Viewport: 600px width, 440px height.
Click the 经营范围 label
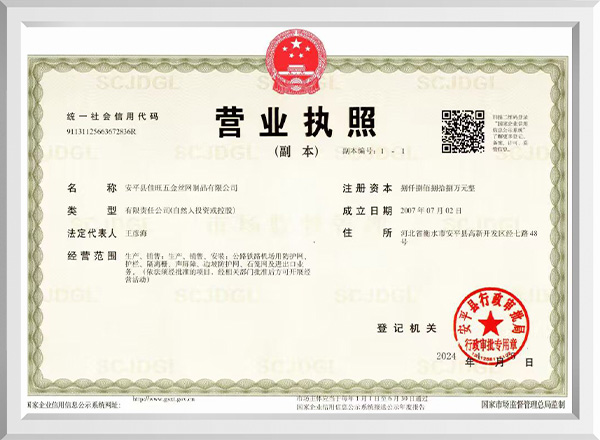[x=92, y=256]
